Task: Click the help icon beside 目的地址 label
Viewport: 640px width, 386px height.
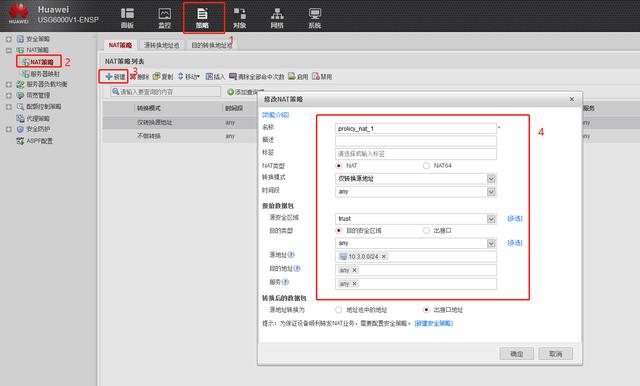Action: click(x=297, y=268)
